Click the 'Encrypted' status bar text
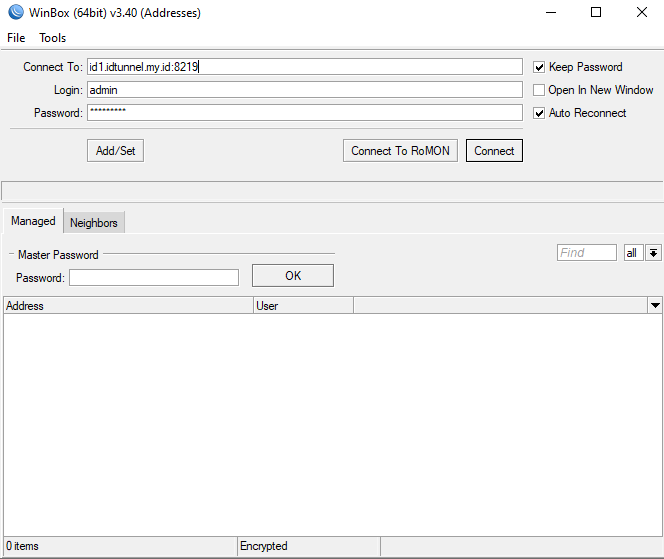 click(x=263, y=546)
